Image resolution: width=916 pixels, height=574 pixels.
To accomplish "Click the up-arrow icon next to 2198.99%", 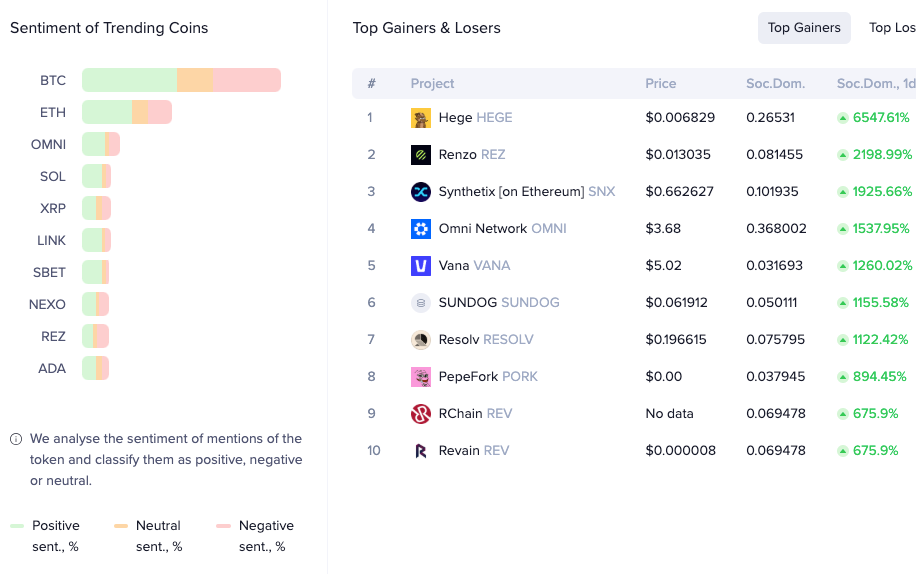I will [842, 155].
